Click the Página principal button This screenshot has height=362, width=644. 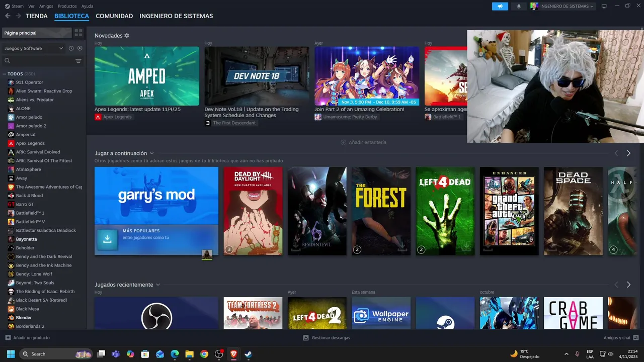pyautogui.click(x=37, y=33)
